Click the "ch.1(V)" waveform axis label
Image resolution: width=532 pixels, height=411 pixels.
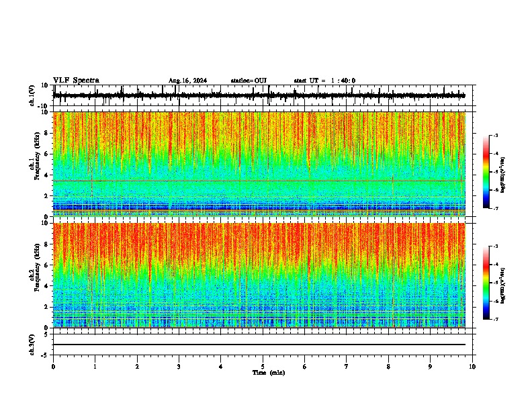32,95
